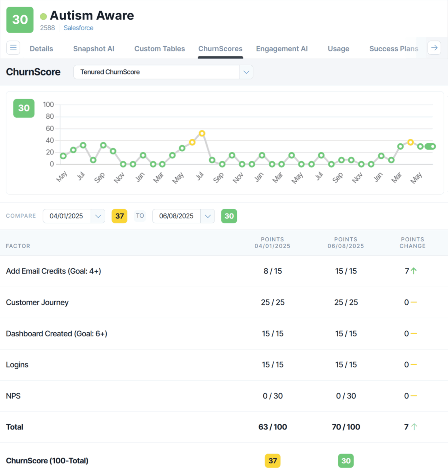Click the green 30 badge beside the second date
The height and width of the screenshot is (476, 448).
coord(229,216)
